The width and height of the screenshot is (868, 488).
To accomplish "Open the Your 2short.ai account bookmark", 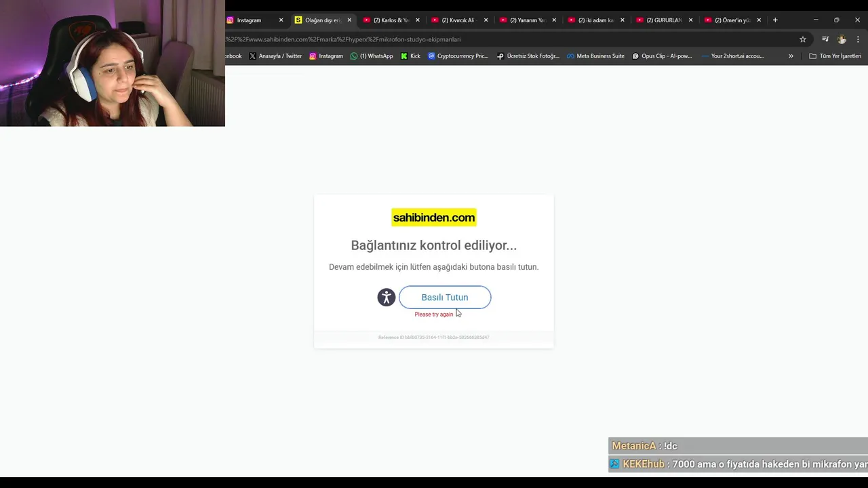I will [x=733, y=56].
